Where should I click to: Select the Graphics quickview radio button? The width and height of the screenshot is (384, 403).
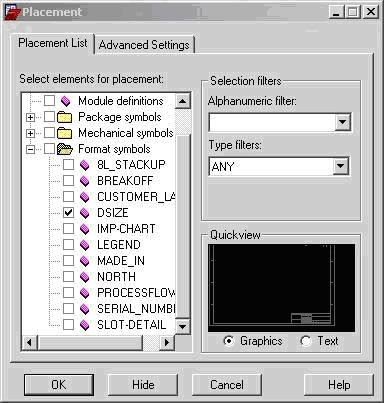point(229,341)
